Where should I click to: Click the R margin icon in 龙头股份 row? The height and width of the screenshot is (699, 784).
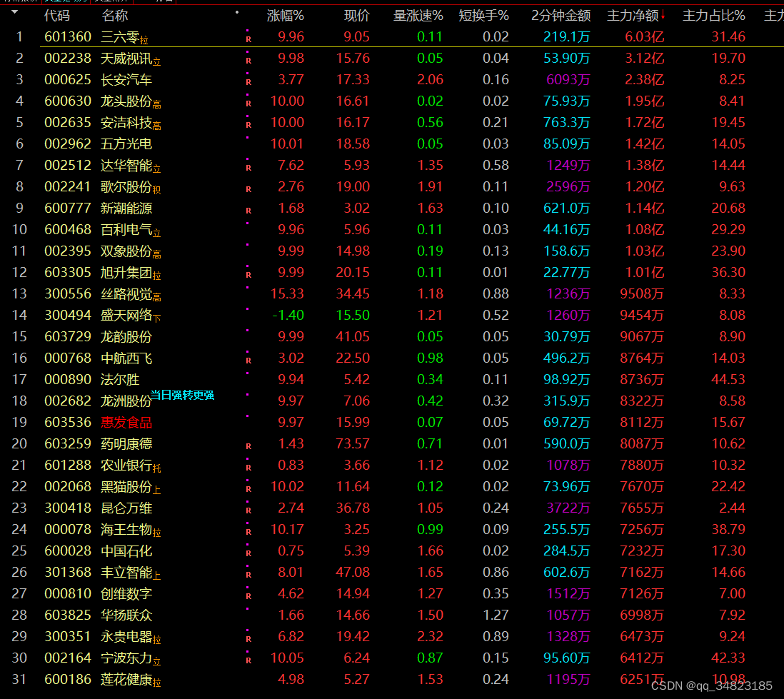(x=248, y=104)
